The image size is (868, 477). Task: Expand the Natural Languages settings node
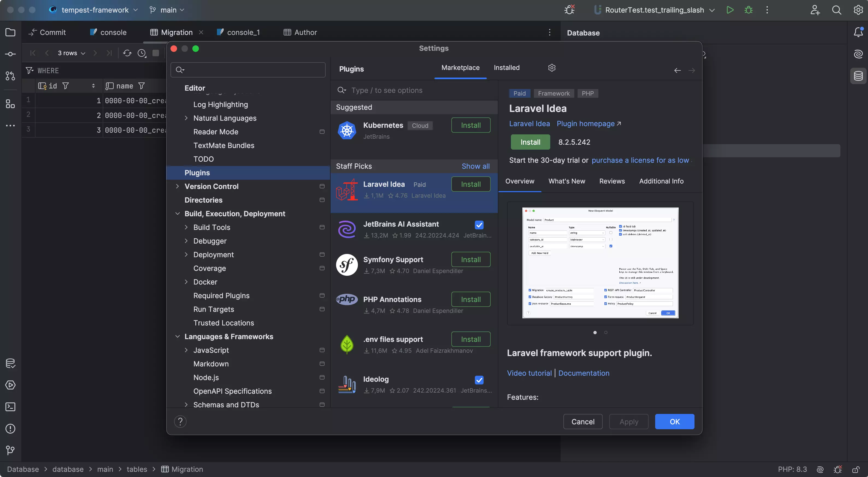tap(186, 118)
